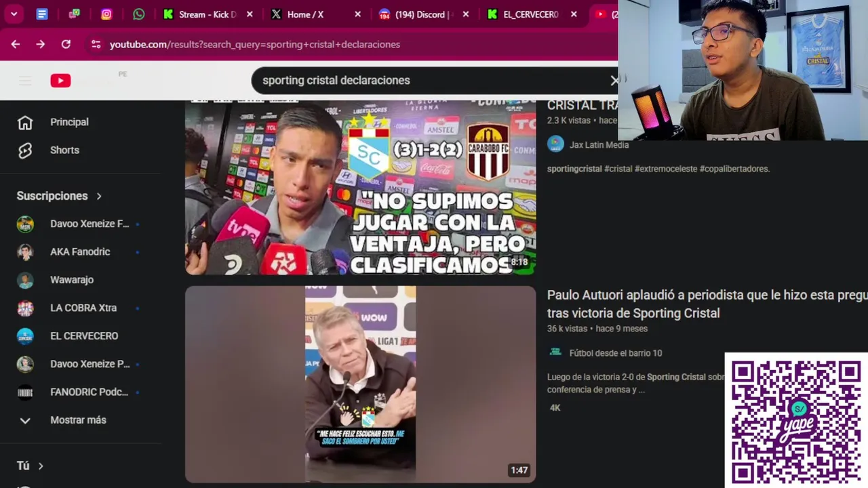Click the LA COBRA Xtra channel avatar
The width and height of the screenshot is (868, 488).
pyautogui.click(x=25, y=308)
